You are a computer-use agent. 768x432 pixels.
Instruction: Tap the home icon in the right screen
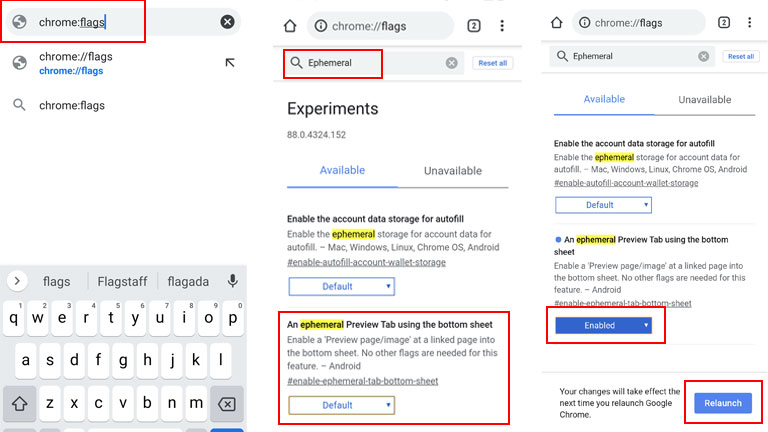(x=556, y=23)
